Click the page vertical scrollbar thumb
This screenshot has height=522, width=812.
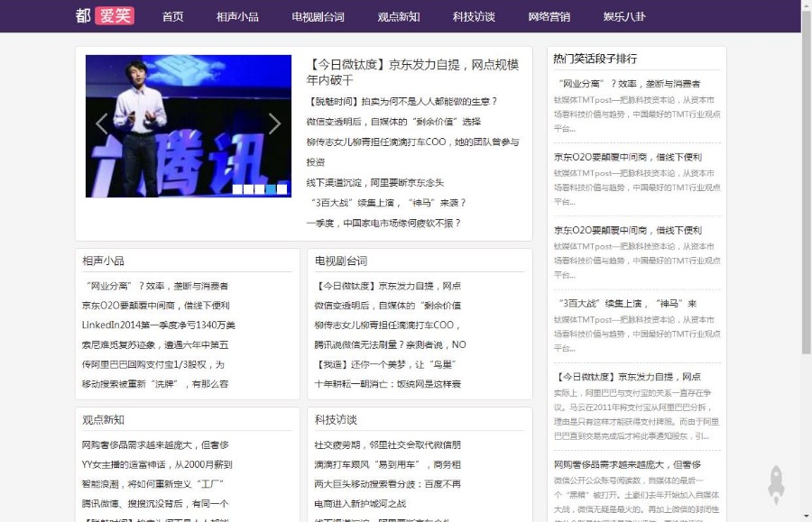(x=807, y=181)
